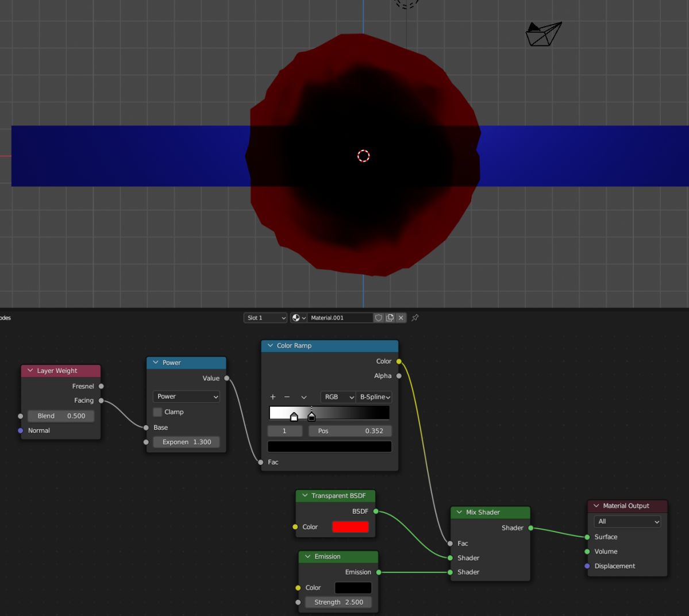
Task: Collapse the Material Output node
Action: (596, 506)
